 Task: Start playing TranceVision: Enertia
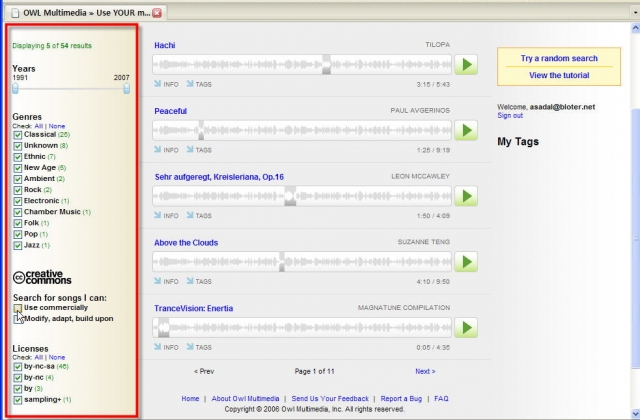466,328
